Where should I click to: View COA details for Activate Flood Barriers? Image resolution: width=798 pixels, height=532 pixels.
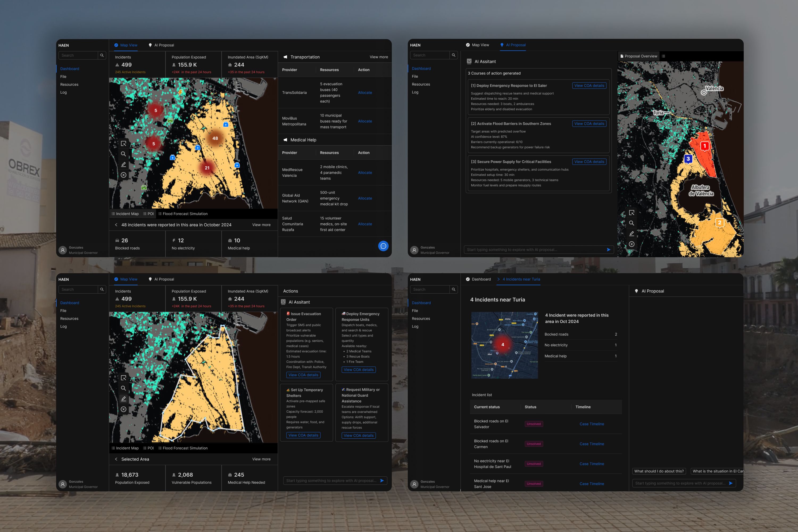pos(589,124)
